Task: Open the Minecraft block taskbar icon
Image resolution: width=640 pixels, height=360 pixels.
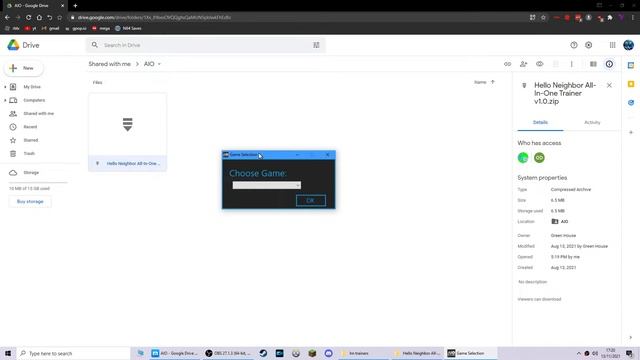Action: point(312,353)
